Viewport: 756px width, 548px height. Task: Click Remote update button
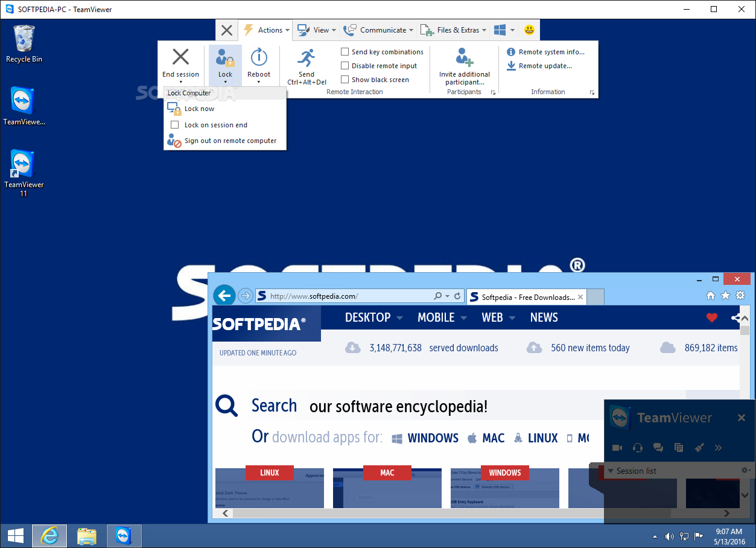[539, 66]
